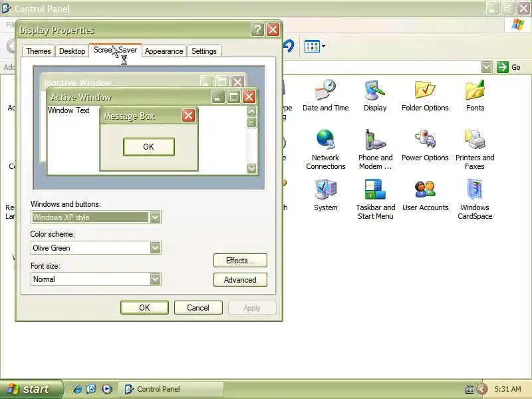Switch to the Themes tab

(39, 51)
